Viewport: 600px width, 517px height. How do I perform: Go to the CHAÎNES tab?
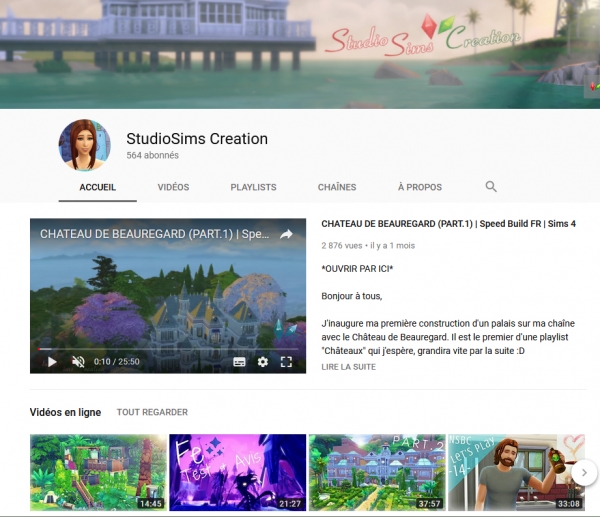coord(337,187)
